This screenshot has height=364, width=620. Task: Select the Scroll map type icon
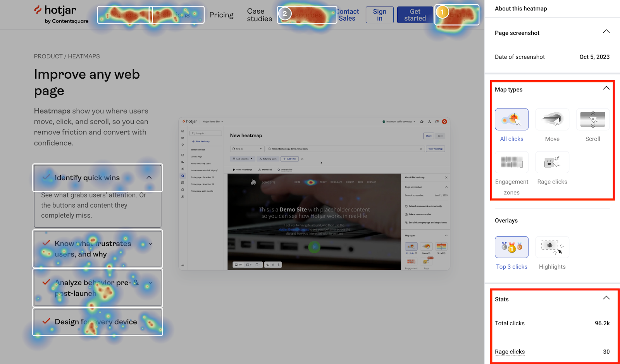tap(592, 119)
